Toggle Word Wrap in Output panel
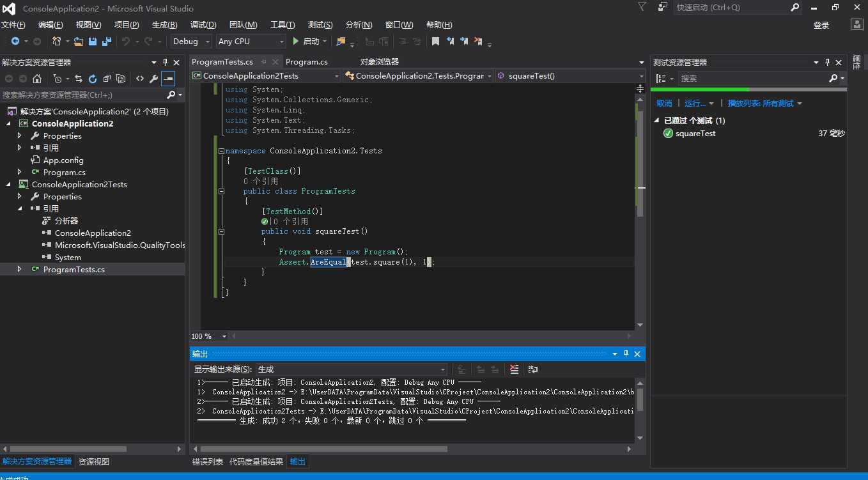The width and height of the screenshot is (868, 480). point(533,369)
